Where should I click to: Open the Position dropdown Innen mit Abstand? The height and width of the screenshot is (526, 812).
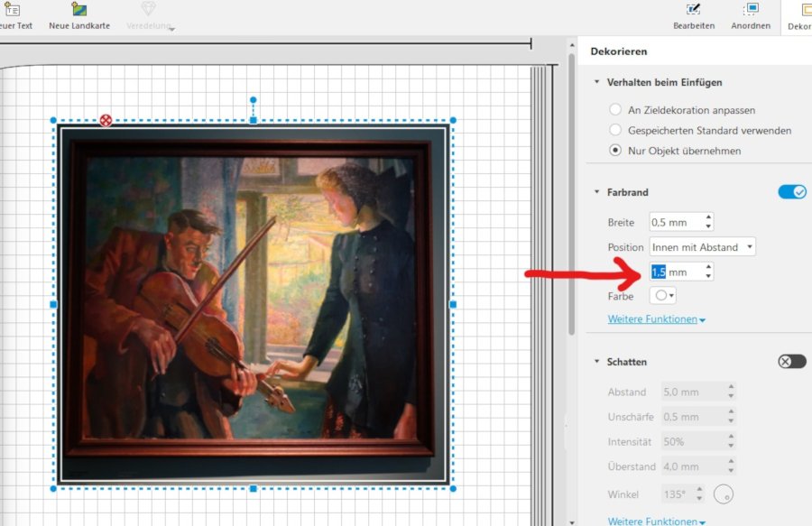pyautogui.click(x=702, y=247)
